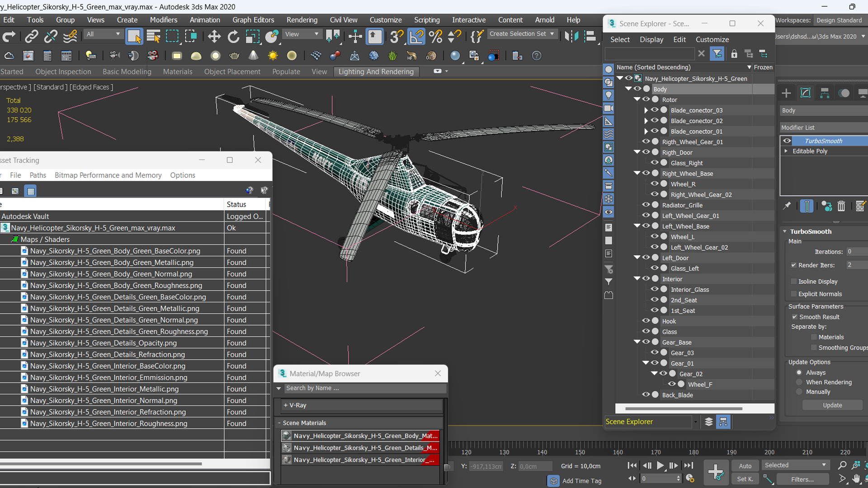
Task: Click the Mirror tool icon
Action: point(571,36)
